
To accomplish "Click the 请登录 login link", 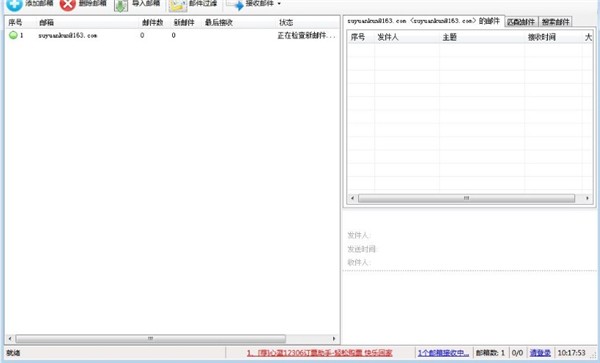I will (540, 353).
